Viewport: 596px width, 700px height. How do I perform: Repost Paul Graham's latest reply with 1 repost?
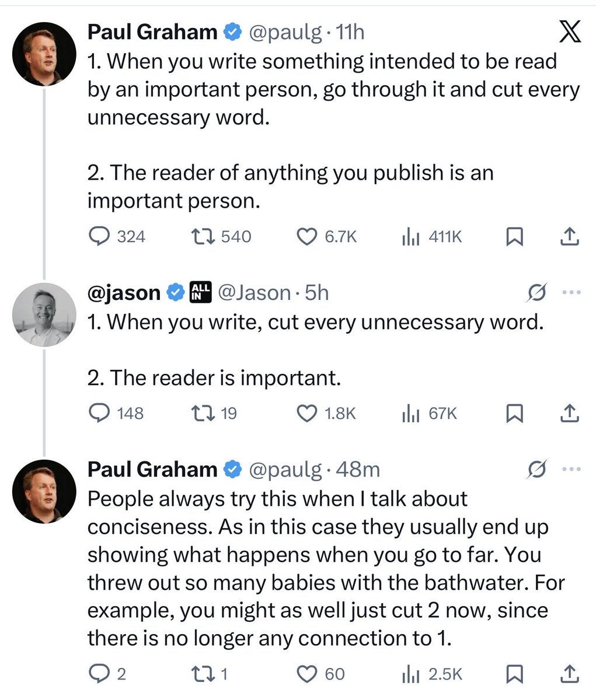coord(203,674)
